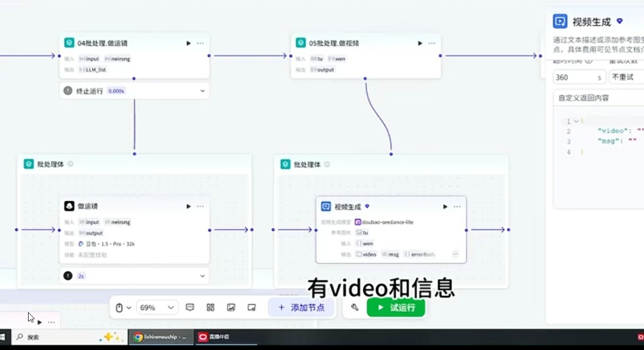The height and width of the screenshot is (350, 644).
Task: Open the node overview grid icon in bottom toolbar
Action: coord(210,307)
